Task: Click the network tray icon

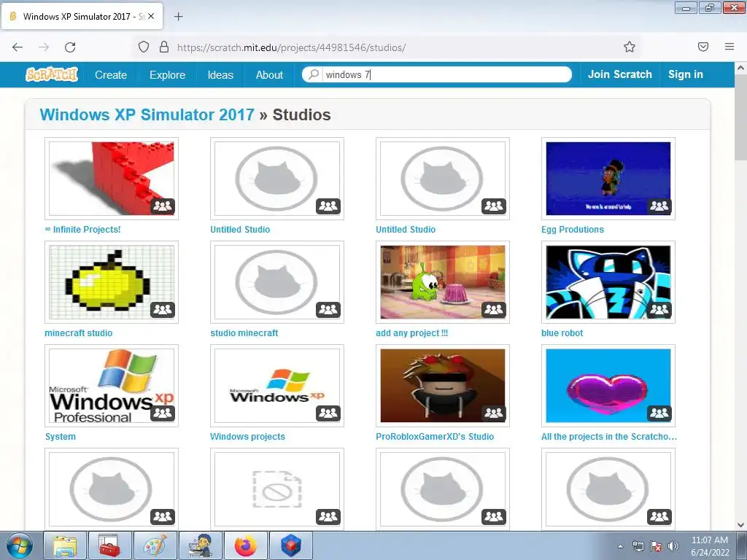Action: (x=638, y=546)
